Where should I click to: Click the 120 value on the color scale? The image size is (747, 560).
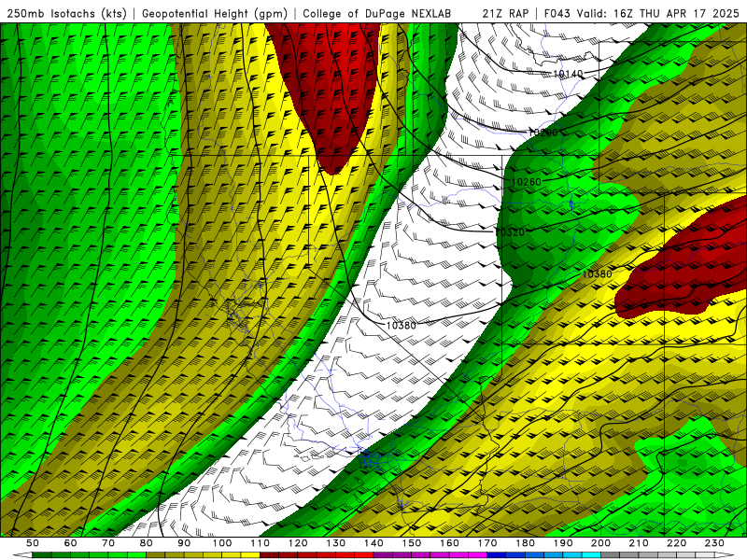point(298,543)
